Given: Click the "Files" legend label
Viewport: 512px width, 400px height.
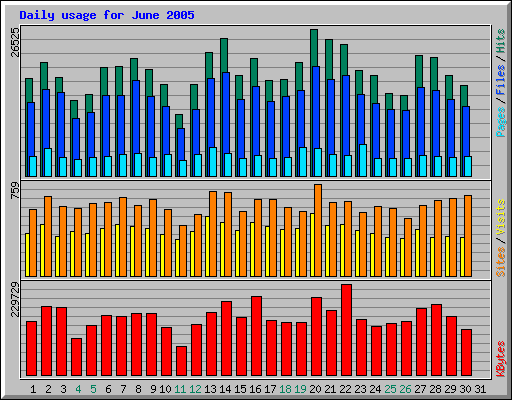Looking at the screenshot, I should click(500, 80).
